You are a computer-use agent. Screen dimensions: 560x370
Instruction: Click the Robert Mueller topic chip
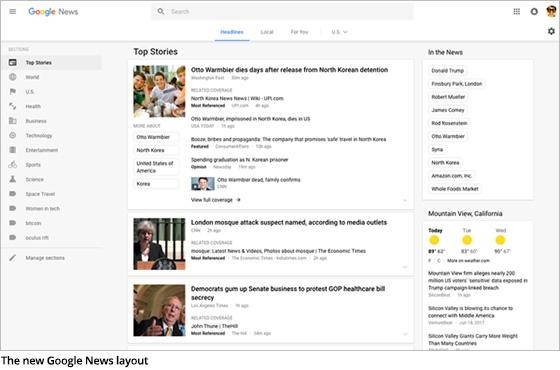tap(448, 97)
